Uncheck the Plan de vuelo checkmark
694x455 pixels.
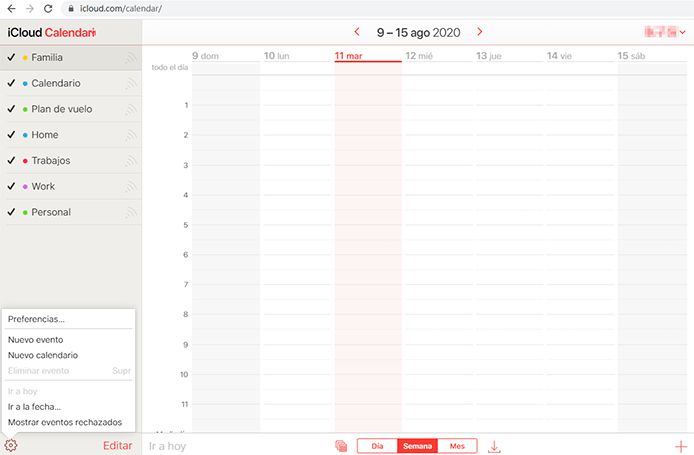tap(12, 108)
